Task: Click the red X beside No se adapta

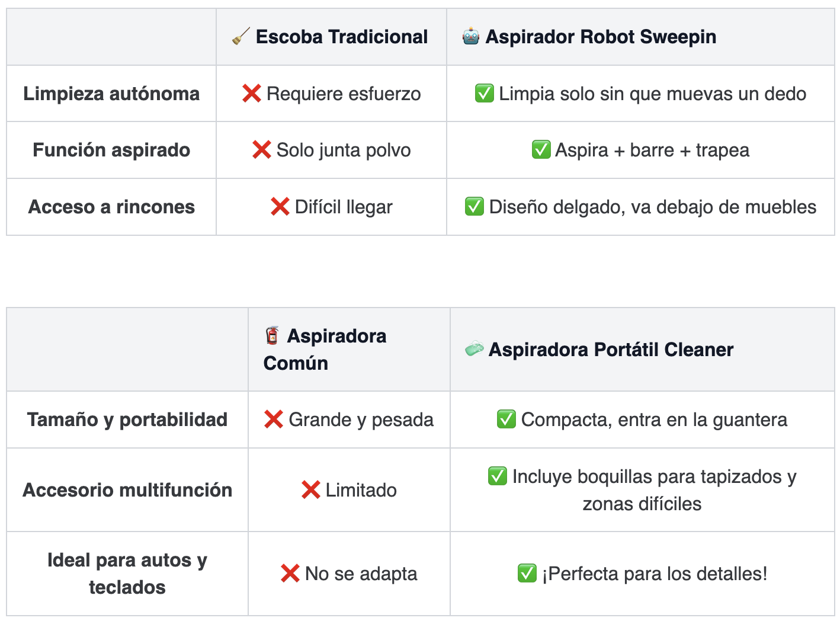Action: point(290,573)
